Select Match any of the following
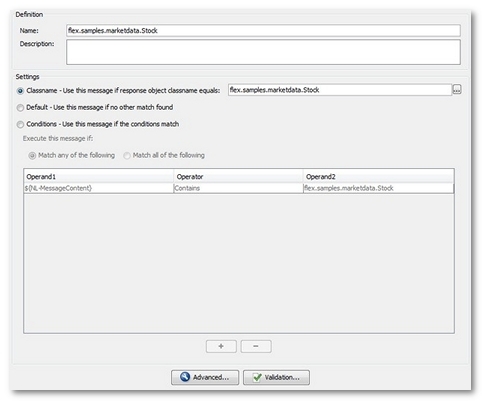The width and height of the screenshot is (482, 401). coord(32,156)
